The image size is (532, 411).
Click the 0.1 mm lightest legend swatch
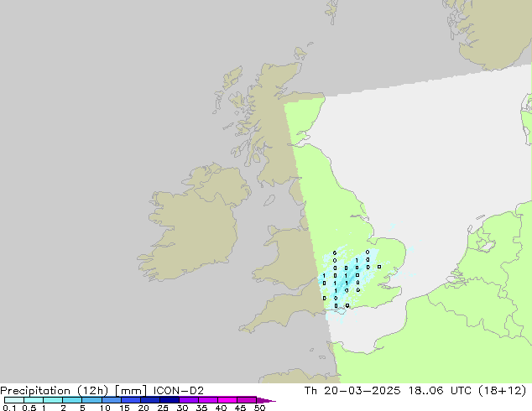[x=13, y=400]
